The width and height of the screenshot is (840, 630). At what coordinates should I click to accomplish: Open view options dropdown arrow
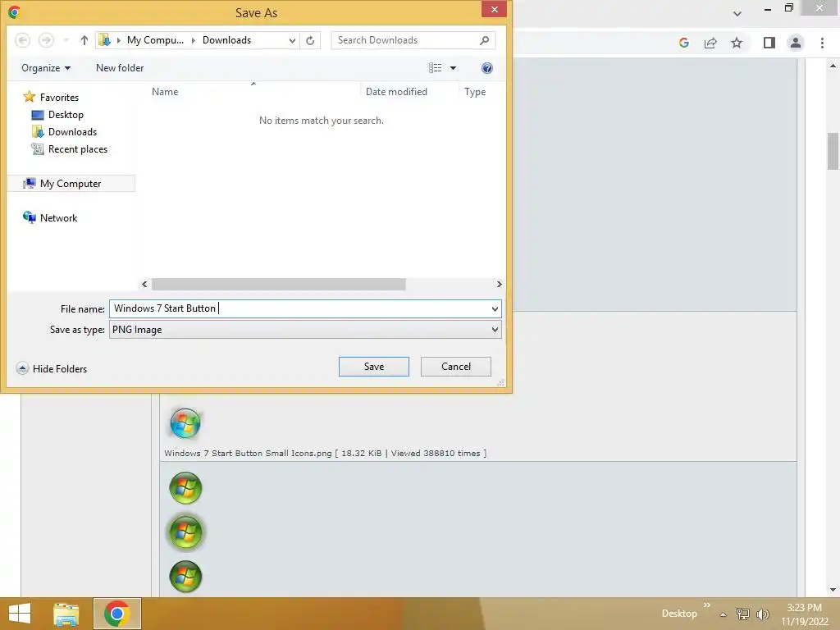tap(453, 68)
